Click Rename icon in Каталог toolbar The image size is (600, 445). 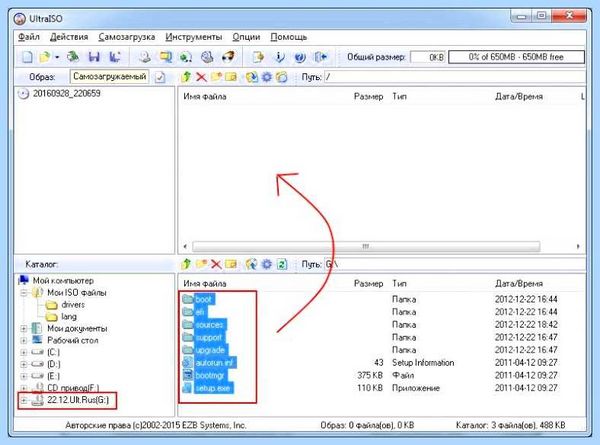click(231, 264)
